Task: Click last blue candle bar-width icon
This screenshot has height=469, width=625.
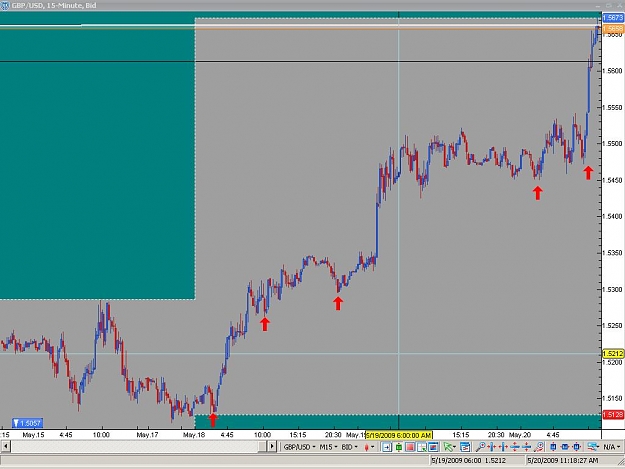Action: click(576, 447)
